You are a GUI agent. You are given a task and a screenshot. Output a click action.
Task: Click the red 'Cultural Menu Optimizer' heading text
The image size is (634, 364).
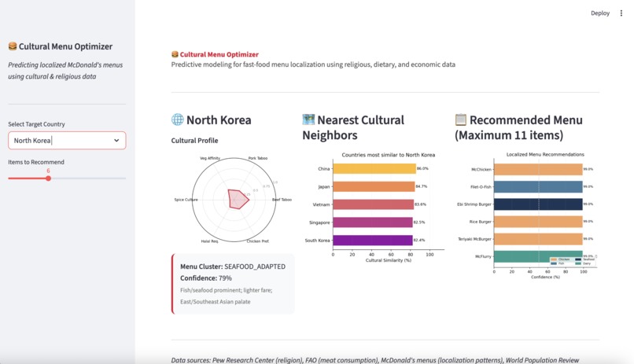pos(219,54)
